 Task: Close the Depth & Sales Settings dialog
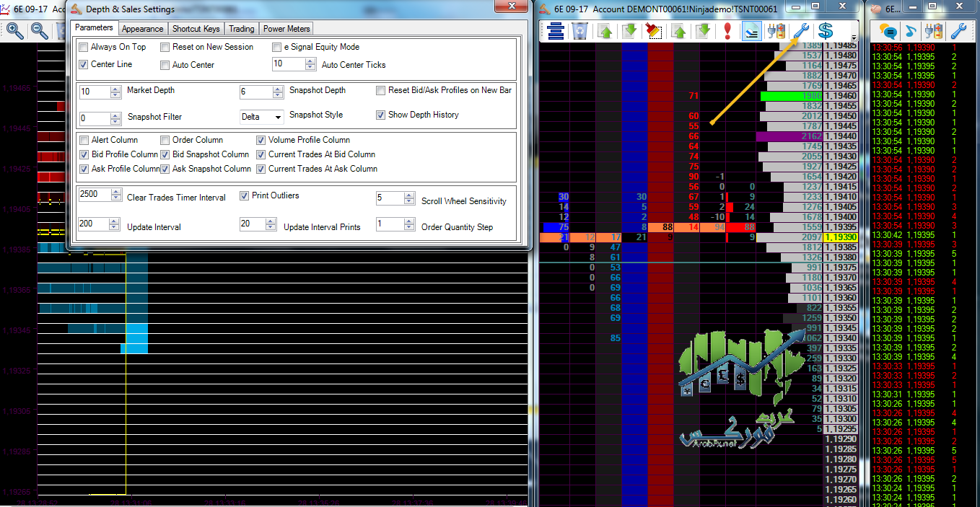pos(512,6)
